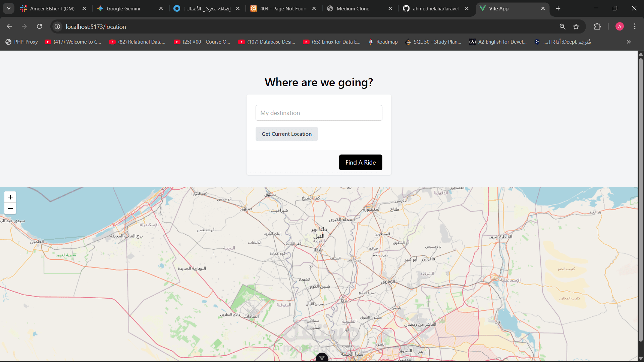Screen dimensions: 644x362
Task: Open the Roadmap bookmark
Action: click(383, 42)
